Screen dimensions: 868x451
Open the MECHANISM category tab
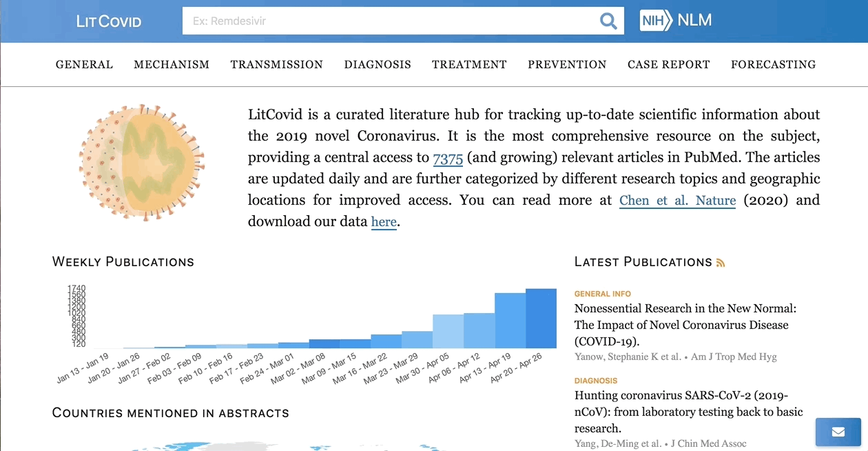[172, 64]
